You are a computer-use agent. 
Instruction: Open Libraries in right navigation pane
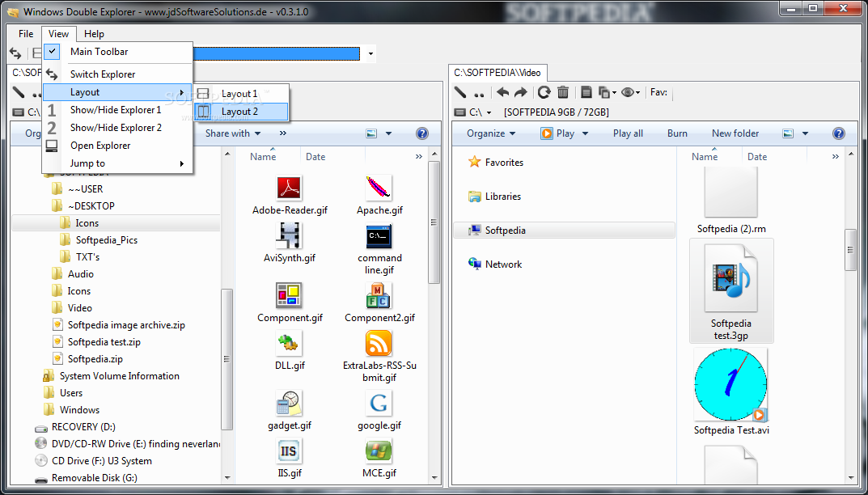pos(494,196)
